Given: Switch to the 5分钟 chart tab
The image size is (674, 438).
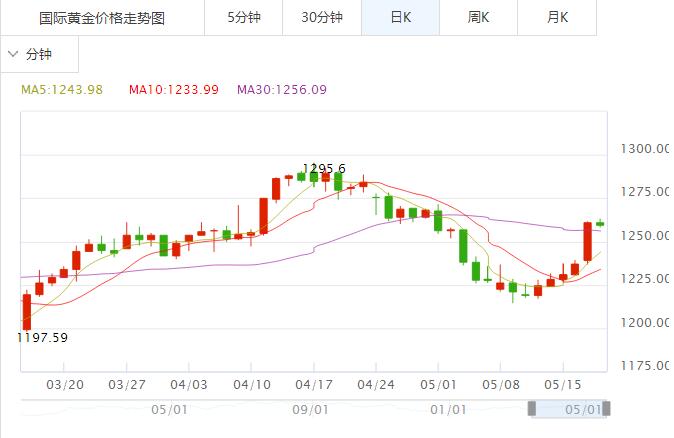Looking at the screenshot, I should point(244,18).
